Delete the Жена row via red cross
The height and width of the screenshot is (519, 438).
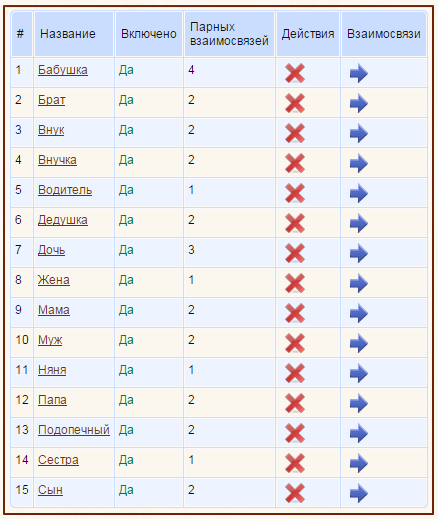[295, 283]
